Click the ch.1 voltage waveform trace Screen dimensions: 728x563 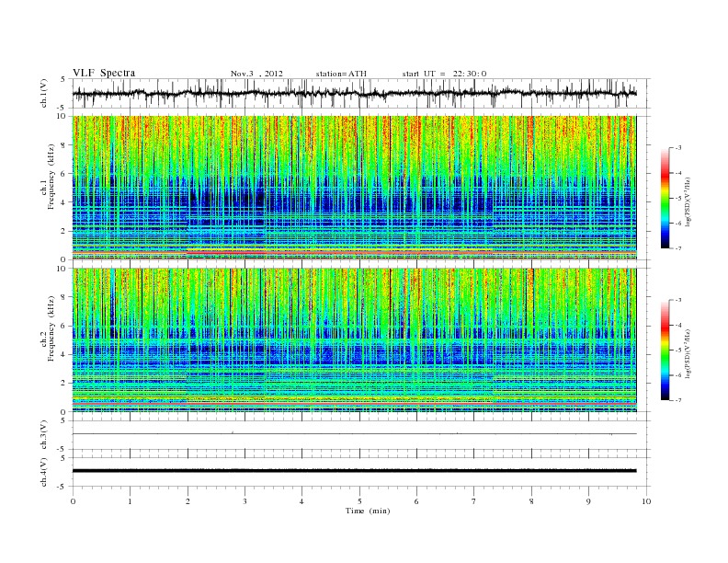(354, 93)
